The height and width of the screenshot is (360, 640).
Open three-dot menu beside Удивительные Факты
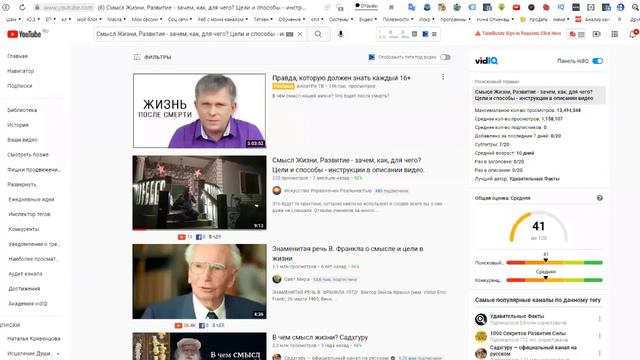point(600,319)
